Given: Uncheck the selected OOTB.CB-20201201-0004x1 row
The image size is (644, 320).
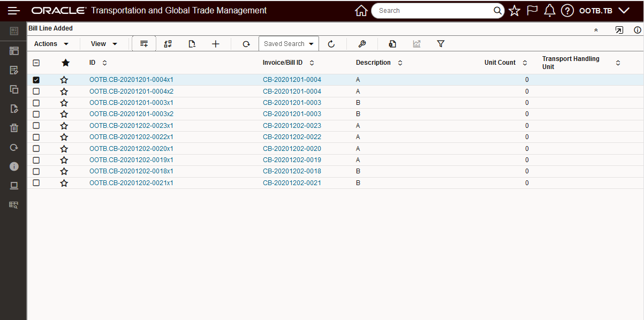Looking at the screenshot, I should click(36, 79).
